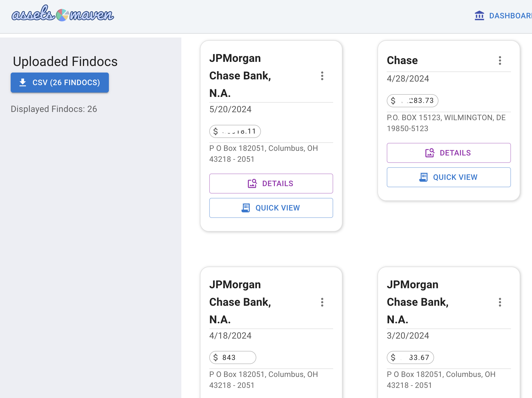The image size is (532, 398).
Task: Open the options menu on the 4/18/2024 JPMorgan card
Action: (322, 302)
